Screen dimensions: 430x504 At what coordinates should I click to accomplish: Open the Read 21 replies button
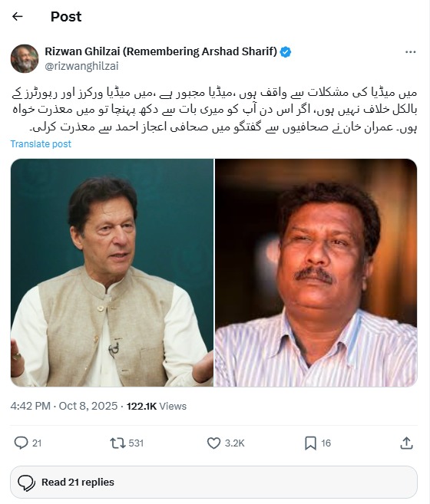coord(213,483)
